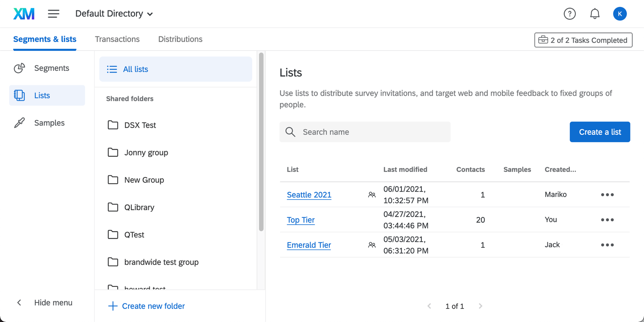Collapse the sidebar with Hide menu
Viewport: 644px width, 322px height.
click(45, 303)
